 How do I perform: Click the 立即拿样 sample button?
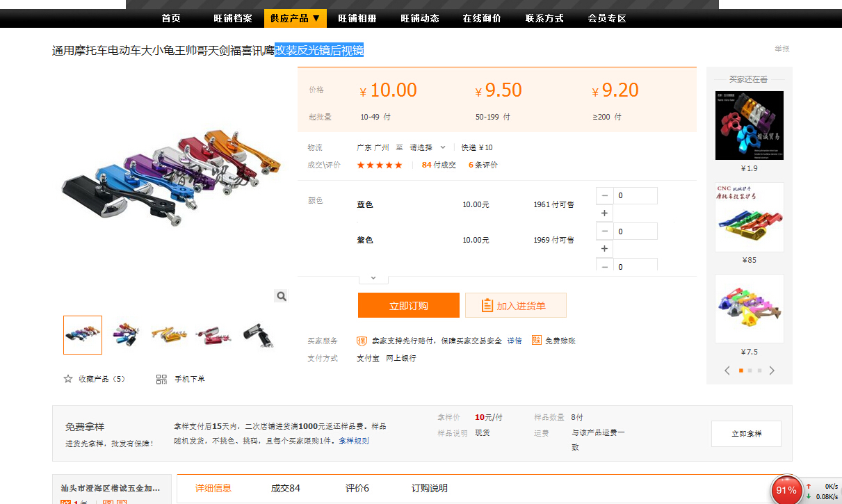[746, 434]
